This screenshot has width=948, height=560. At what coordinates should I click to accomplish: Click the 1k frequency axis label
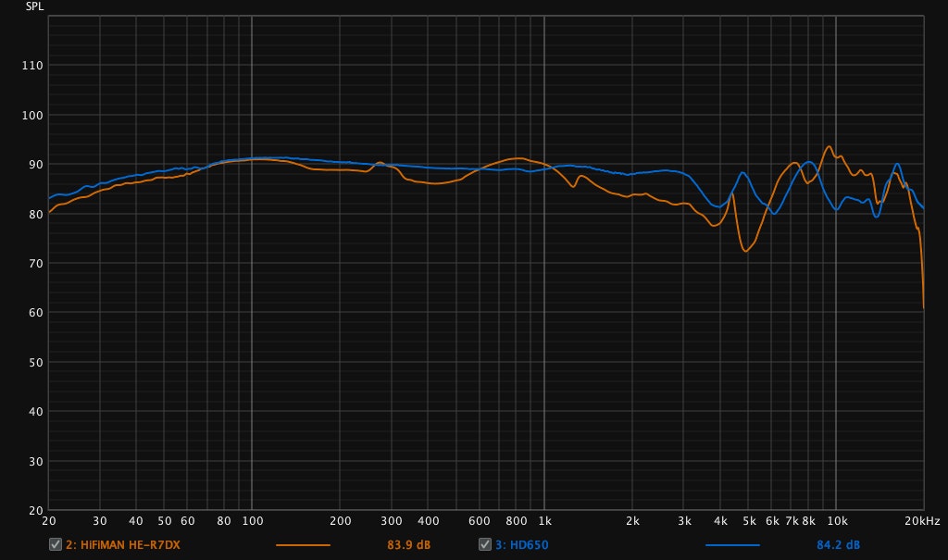[x=544, y=521]
